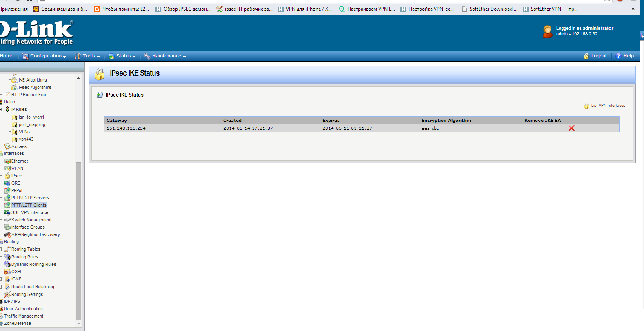
Task: Expand the Routing Tables tree node
Action: pyautogui.click(x=1, y=249)
